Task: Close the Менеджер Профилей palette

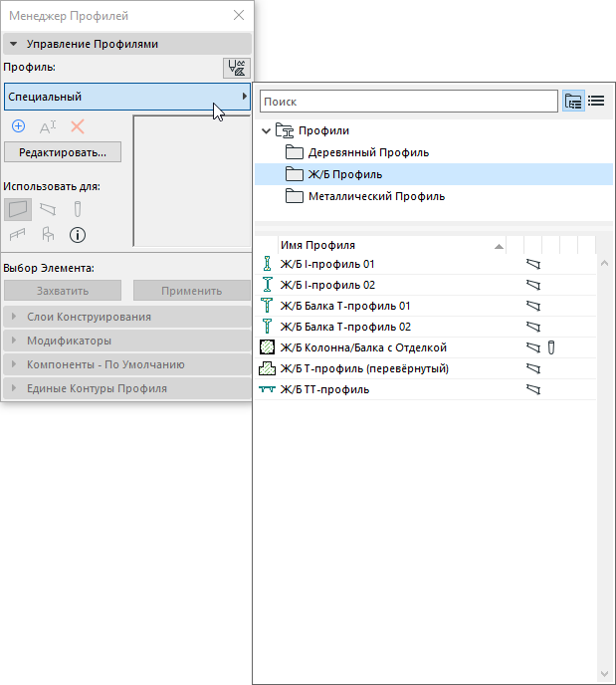Action: 239,15
